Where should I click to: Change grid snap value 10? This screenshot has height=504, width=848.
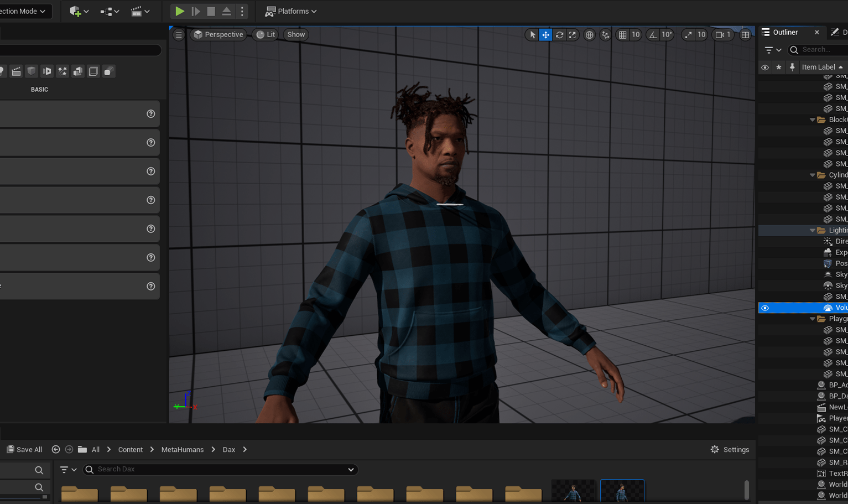click(636, 35)
